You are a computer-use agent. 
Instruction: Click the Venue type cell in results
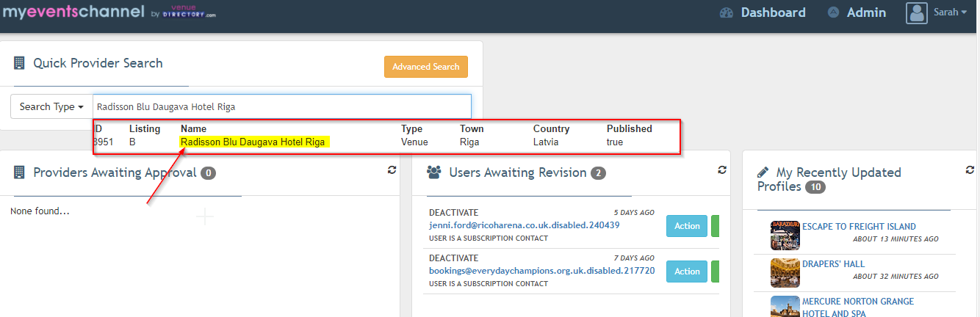[414, 142]
